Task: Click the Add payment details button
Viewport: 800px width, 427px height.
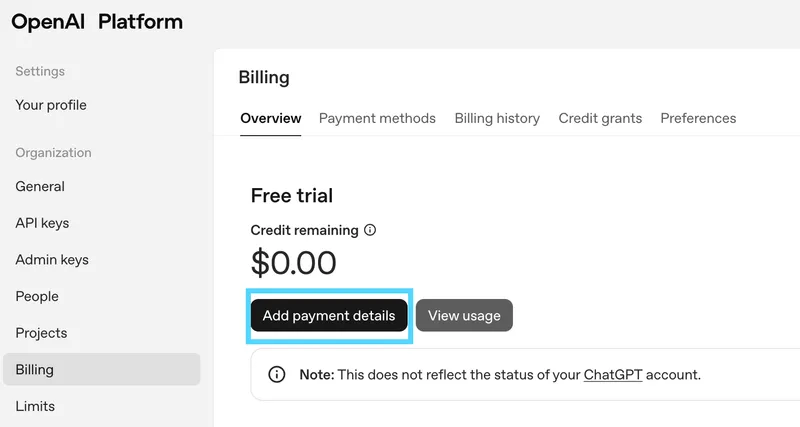Action: click(329, 315)
